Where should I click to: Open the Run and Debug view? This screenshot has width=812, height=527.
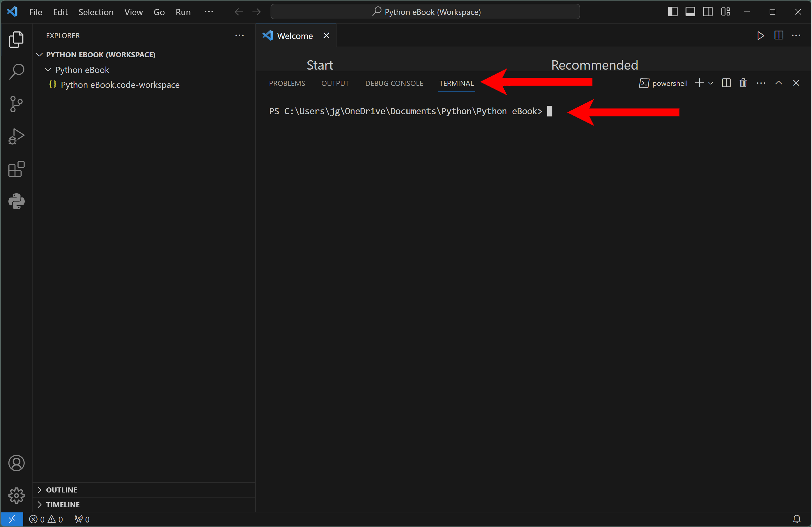16,136
